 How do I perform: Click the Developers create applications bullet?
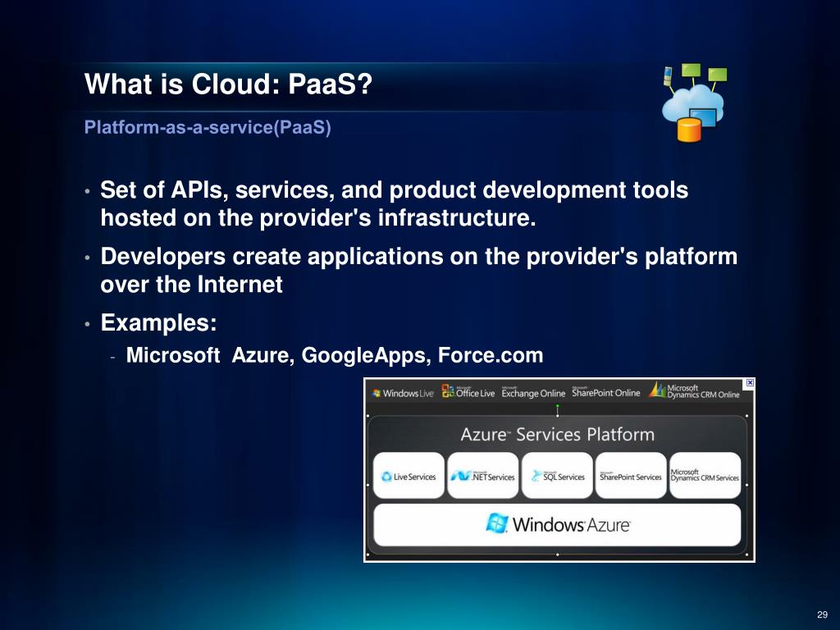[419, 270]
